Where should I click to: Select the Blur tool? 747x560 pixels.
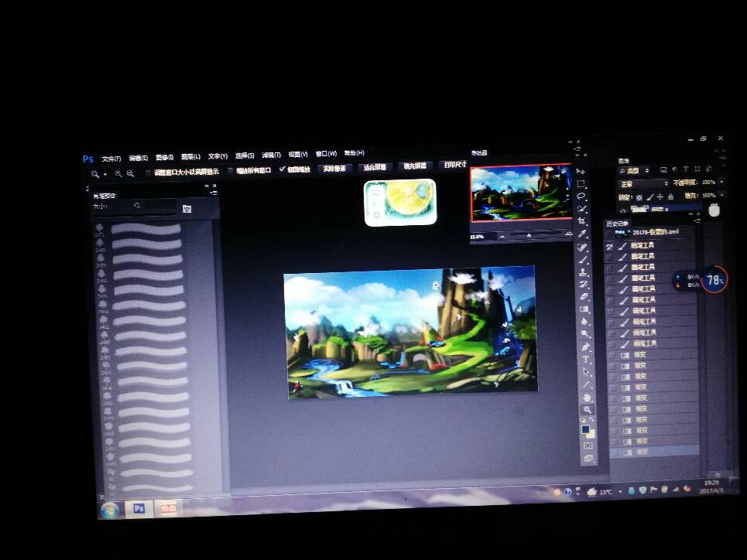tap(584, 322)
